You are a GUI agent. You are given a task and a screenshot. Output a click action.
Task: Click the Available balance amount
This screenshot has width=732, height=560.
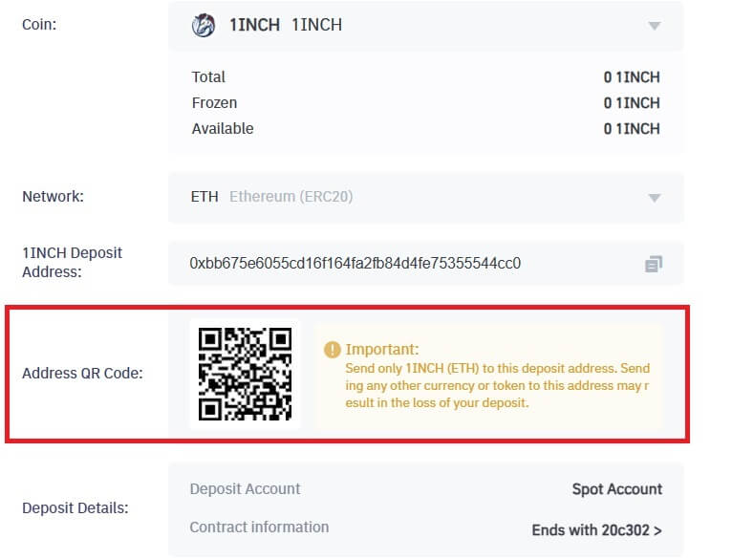pos(631,129)
